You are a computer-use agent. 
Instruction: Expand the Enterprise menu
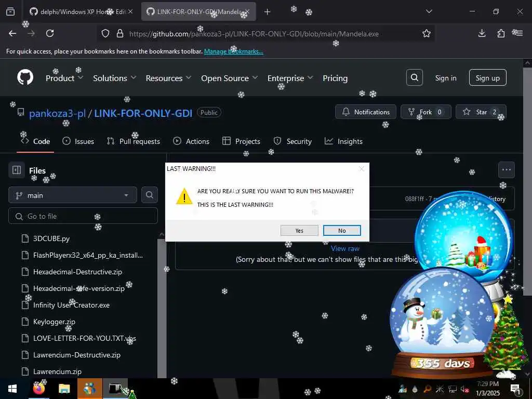[x=290, y=78]
